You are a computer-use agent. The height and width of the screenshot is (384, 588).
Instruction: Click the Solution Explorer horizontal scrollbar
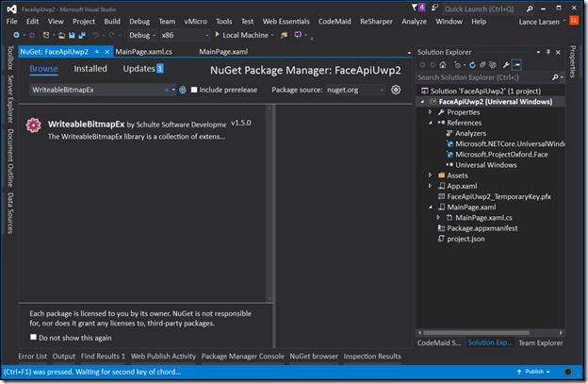point(476,332)
